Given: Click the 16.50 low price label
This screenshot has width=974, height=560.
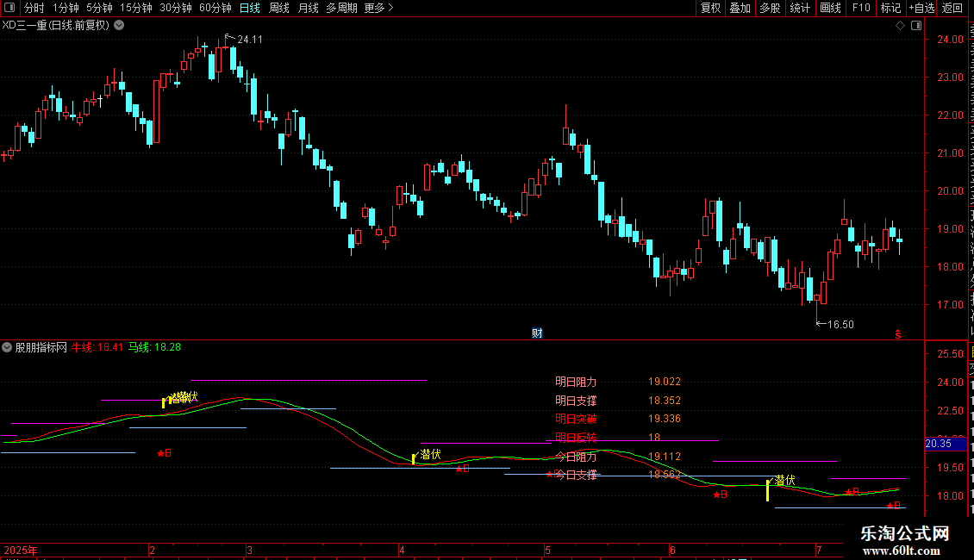Looking at the screenshot, I should tap(841, 325).
